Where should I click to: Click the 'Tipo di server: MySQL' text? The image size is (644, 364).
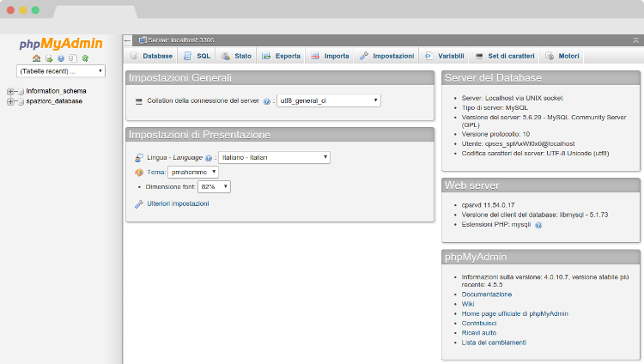click(495, 107)
